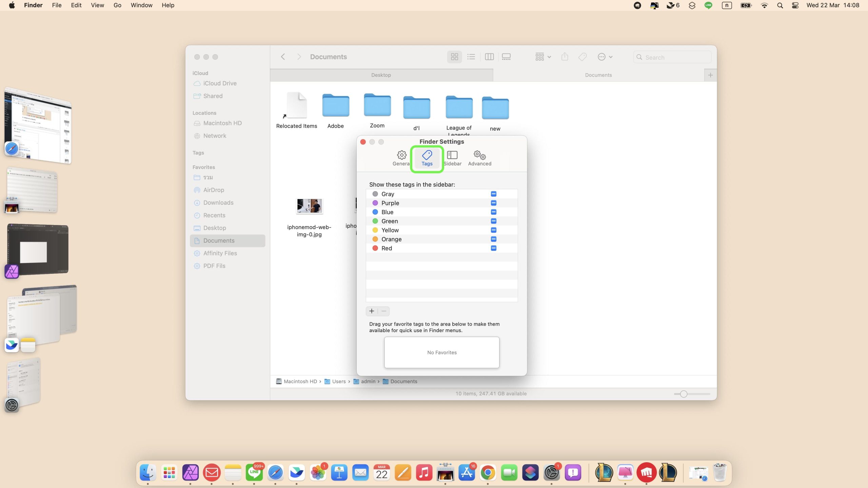Switch to icon view in Finder toolbar

[454, 57]
